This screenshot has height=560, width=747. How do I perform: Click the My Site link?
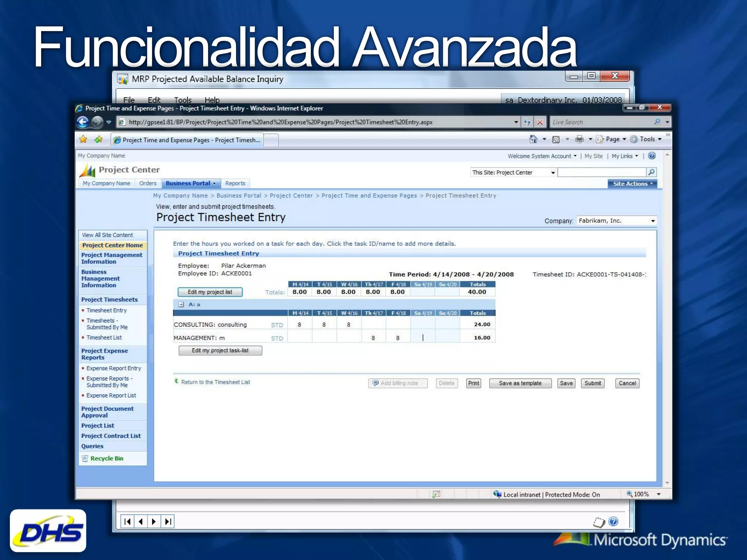coord(593,156)
